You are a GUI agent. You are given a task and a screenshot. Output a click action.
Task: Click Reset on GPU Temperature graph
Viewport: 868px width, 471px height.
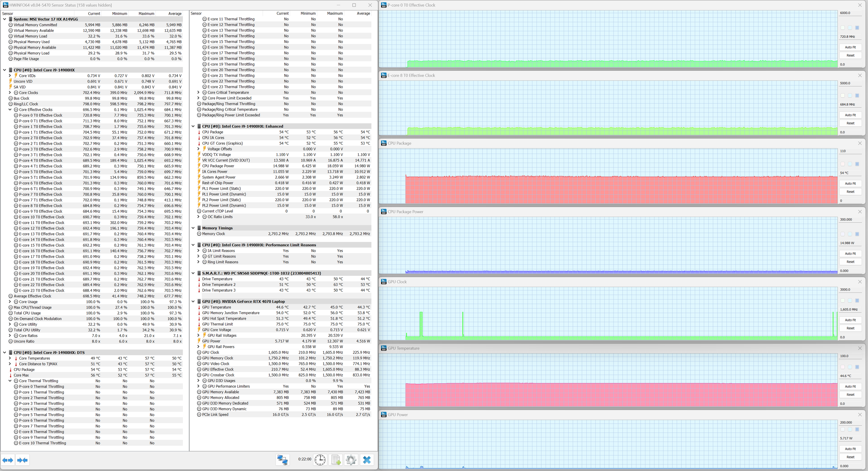click(850, 395)
